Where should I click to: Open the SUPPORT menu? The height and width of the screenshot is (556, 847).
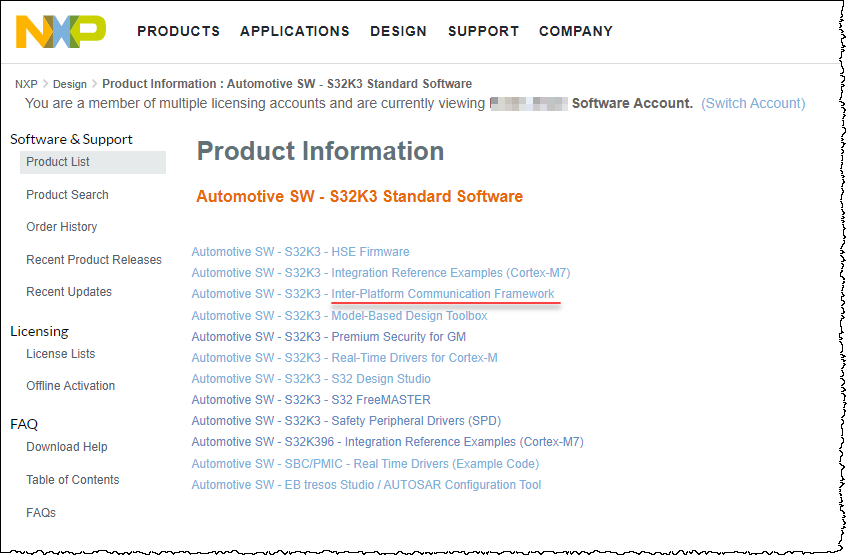(x=483, y=31)
